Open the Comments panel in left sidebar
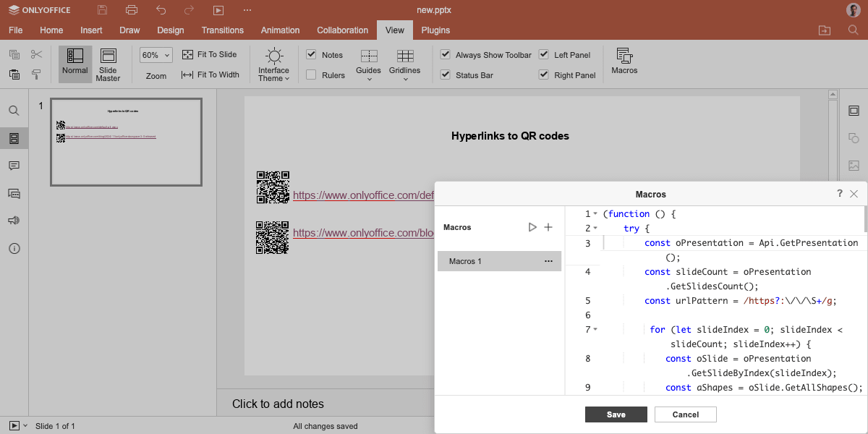Viewport: 868px width, 434px height. pos(14,166)
